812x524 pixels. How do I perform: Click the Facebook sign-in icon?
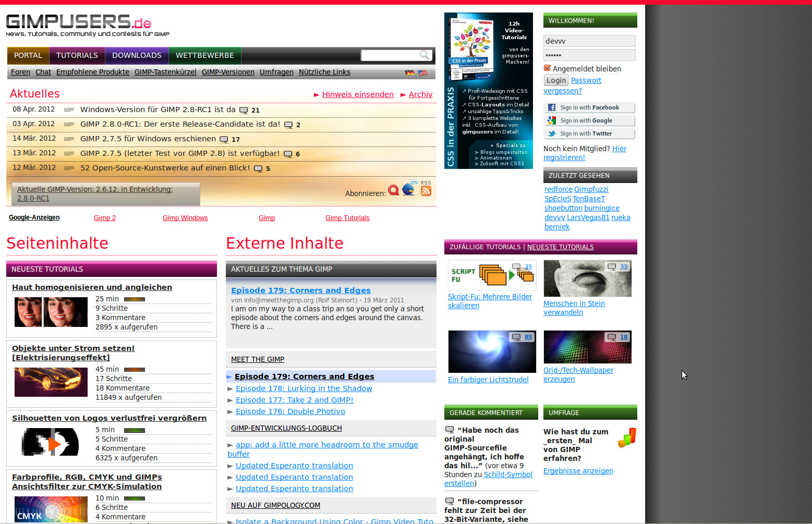(552, 107)
